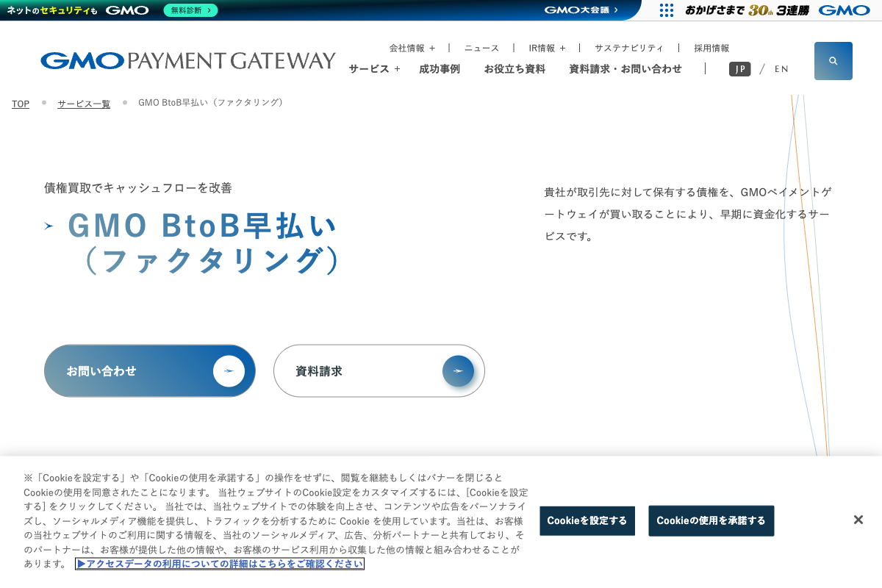Select the JP language option
Viewport: 882px width, 588px height.
click(740, 68)
